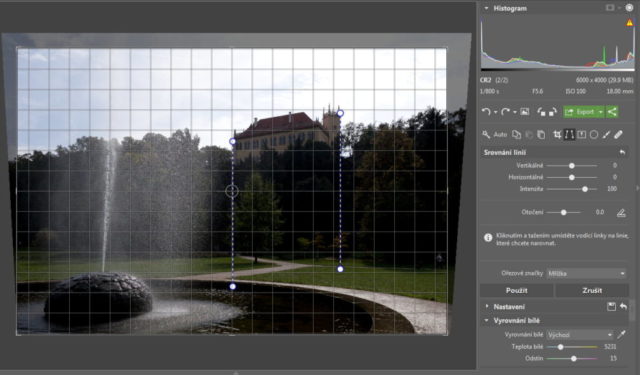640x375 pixels.
Task: Select the retouching band-aid tool icon
Action: 618,134
